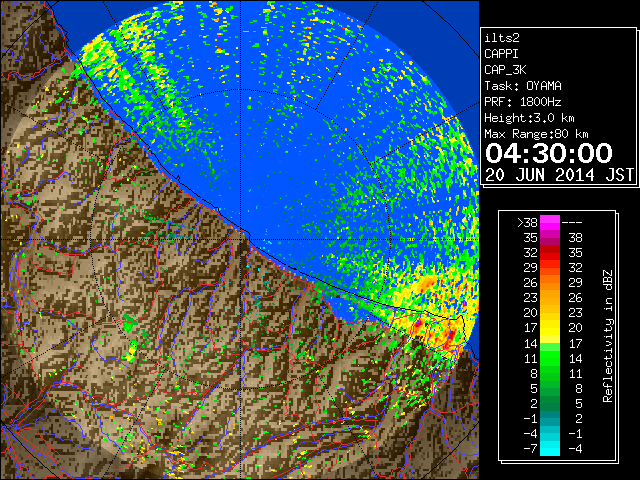This screenshot has height=480, width=640.
Task: Click the intense red echo cell on the coast
Action: 452,336
